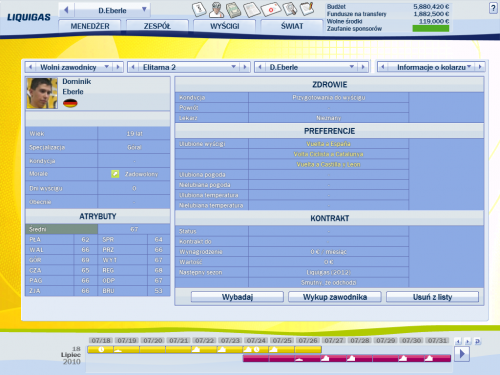
Task: Open the cyclist helmet rider icon
Action: tap(216, 9)
